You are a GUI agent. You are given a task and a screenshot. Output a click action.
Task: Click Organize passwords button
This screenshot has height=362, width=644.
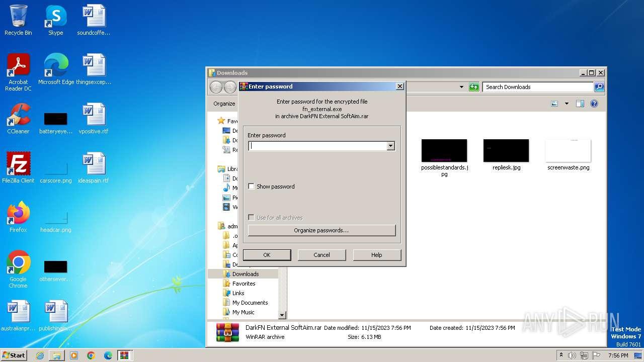[321, 230]
